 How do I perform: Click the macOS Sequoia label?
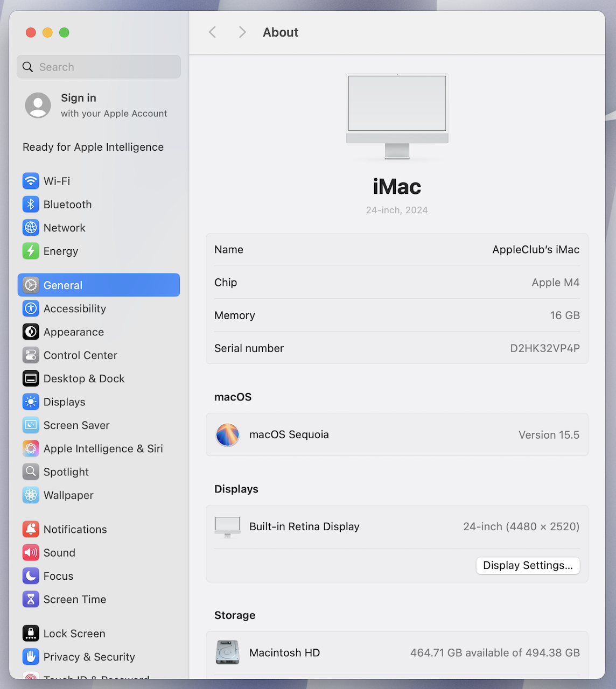click(x=289, y=434)
